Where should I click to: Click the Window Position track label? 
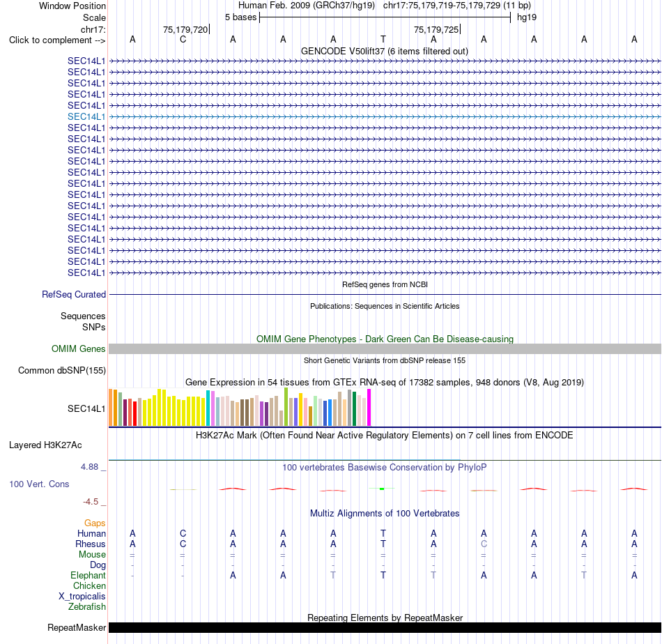tap(72, 6)
